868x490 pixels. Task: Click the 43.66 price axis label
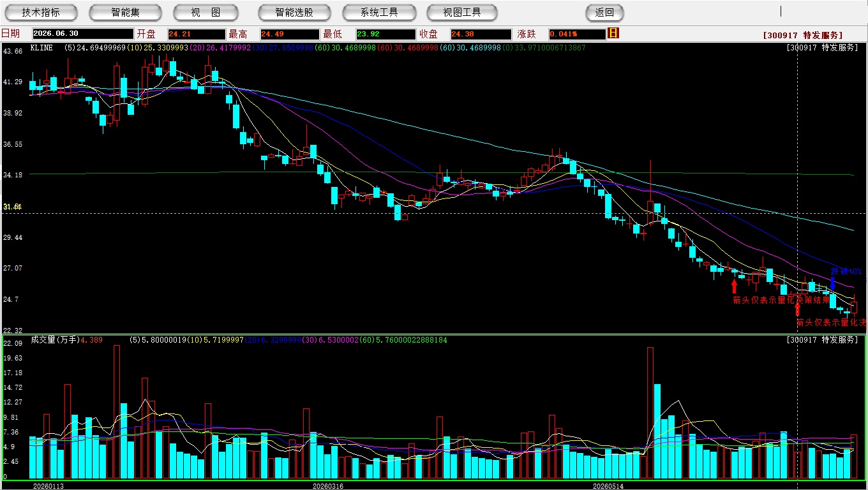tap(13, 51)
